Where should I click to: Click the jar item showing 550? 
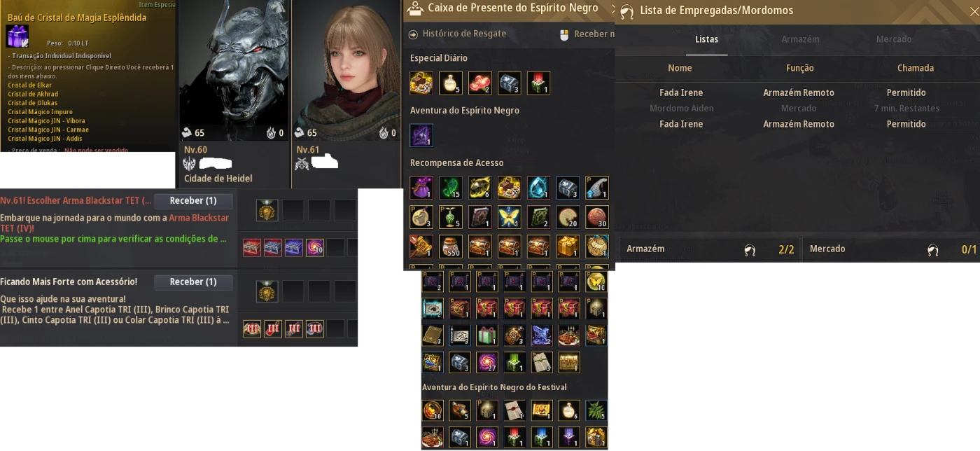click(451, 247)
